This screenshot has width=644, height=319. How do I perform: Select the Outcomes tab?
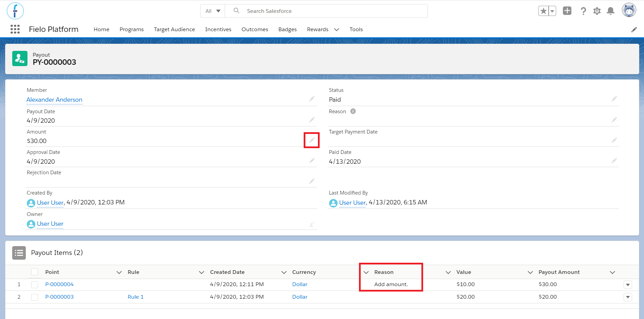click(255, 29)
